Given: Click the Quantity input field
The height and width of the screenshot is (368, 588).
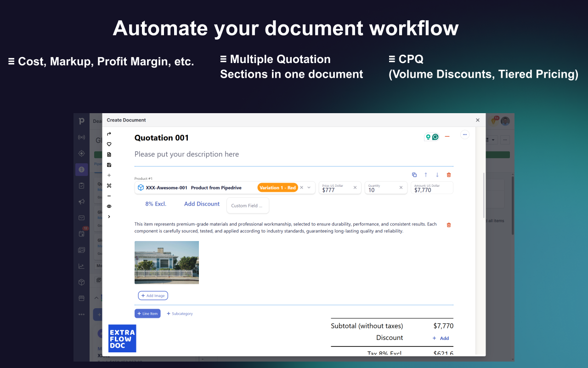Looking at the screenshot, I should pyautogui.click(x=382, y=190).
